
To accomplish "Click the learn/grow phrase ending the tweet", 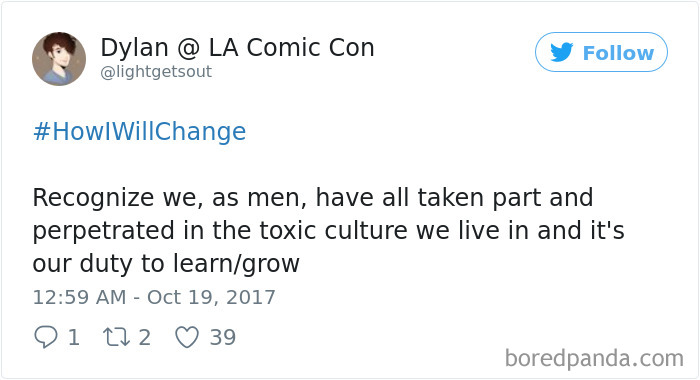I will click(x=236, y=264).
